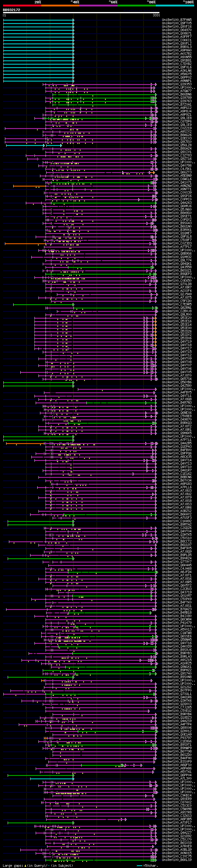Image resolution: width=197 pixels, height=868 pixels.
Task: Select hit label UniRef100_A7XP17
Action: [177, 822]
